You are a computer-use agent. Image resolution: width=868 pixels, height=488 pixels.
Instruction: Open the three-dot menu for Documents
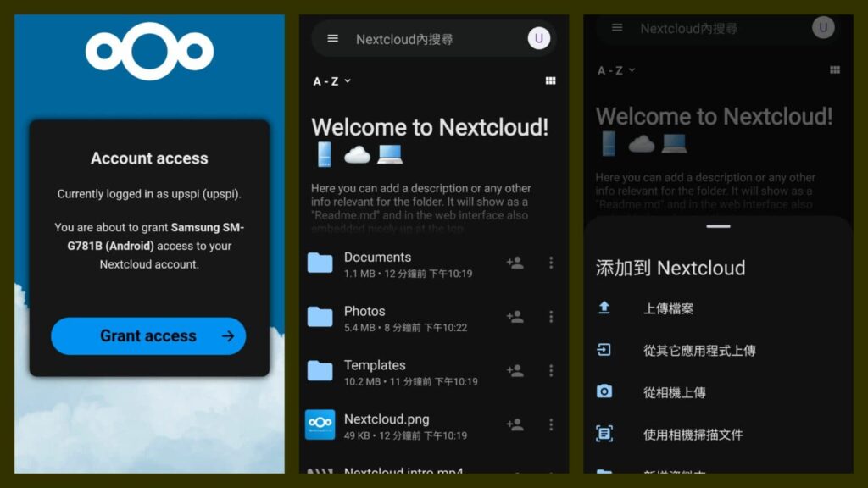(x=551, y=263)
